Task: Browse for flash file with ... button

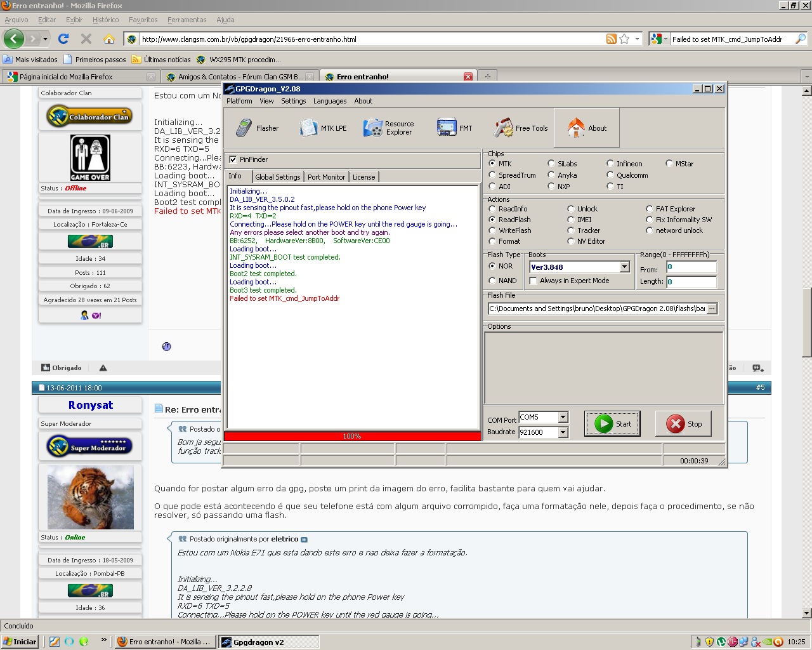Action: [x=712, y=308]
